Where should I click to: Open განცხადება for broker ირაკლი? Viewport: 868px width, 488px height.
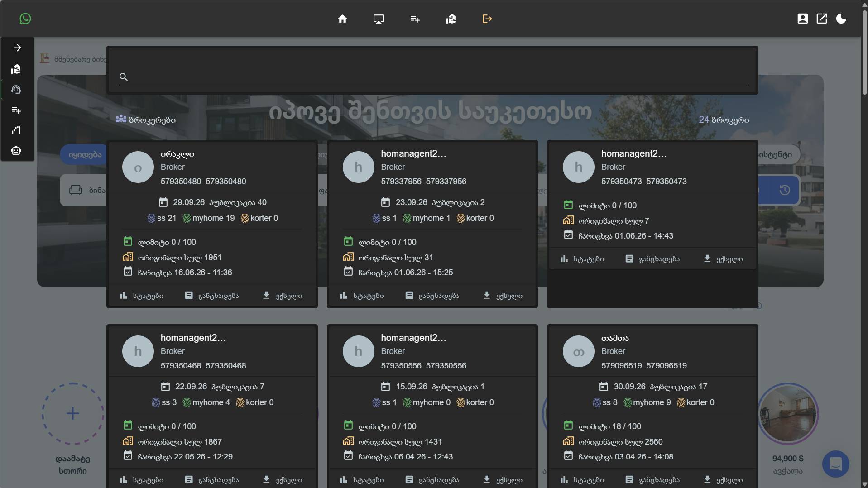coord(212,296)
